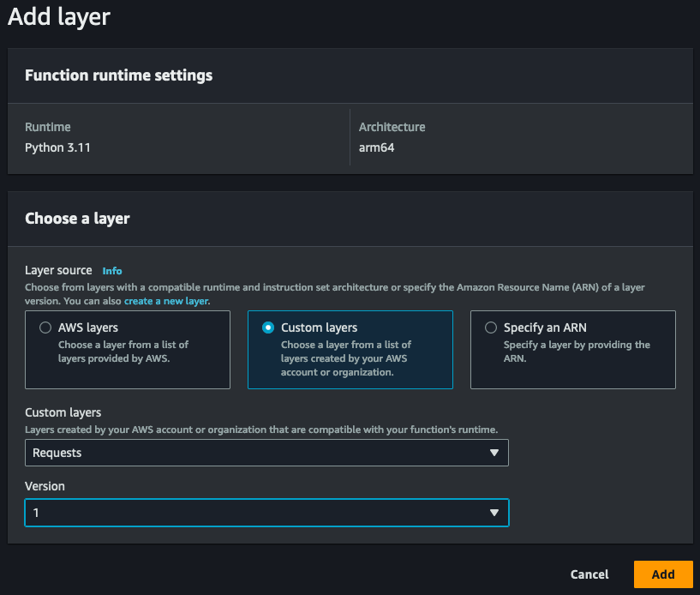Click the chevron on the Version dropdown
700x595 pixels.
pos(495,513)
